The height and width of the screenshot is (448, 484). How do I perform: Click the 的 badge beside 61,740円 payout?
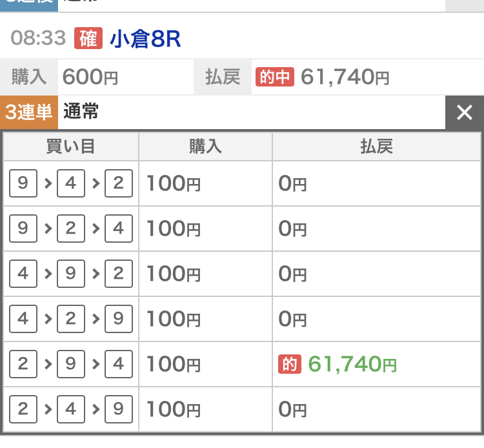290,365
